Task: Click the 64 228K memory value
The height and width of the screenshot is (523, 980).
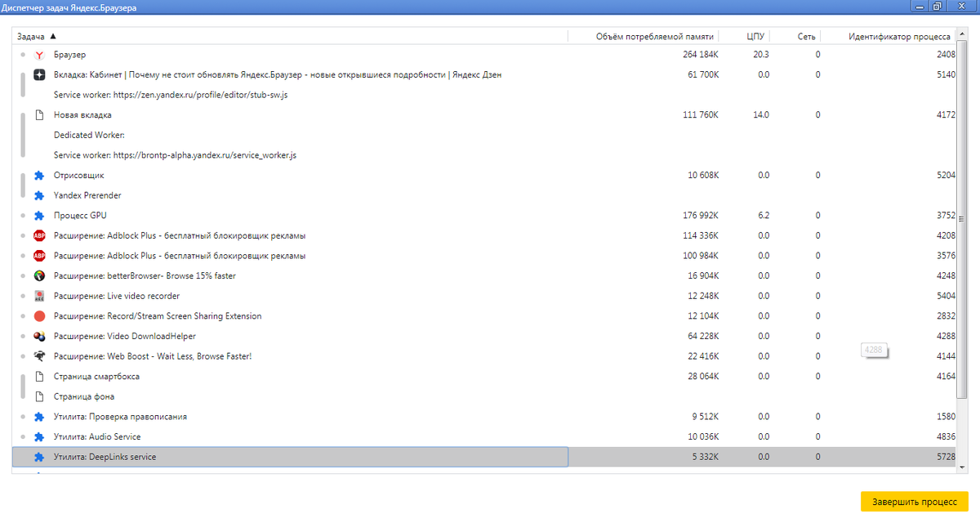Action: click(x=702, y=336)
